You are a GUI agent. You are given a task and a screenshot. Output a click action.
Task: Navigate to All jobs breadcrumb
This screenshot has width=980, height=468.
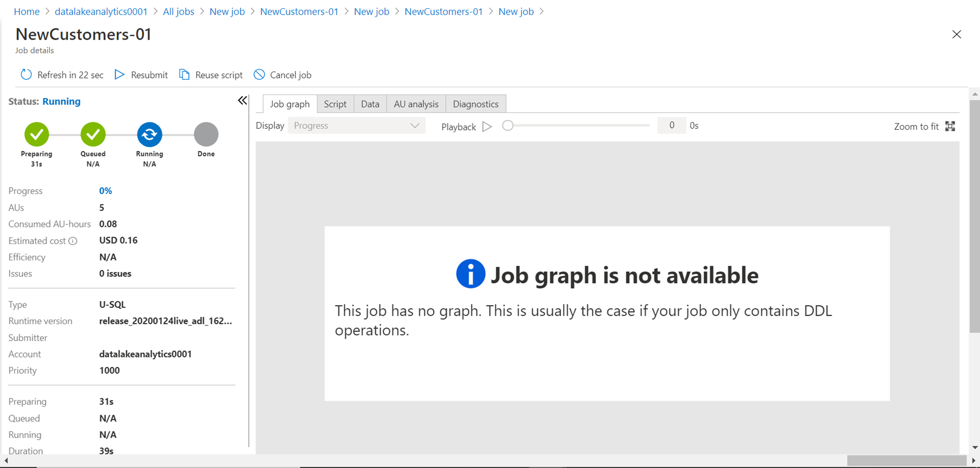178,11
